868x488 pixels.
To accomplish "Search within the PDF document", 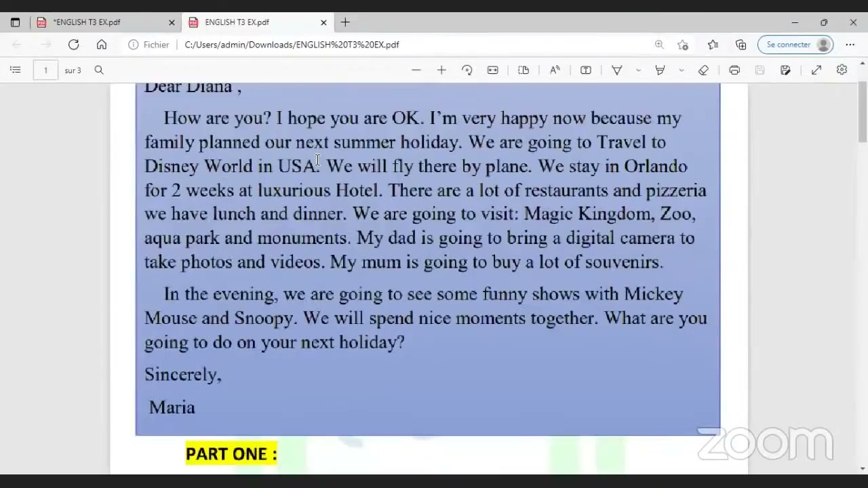I will pyautogui.click(x=99, y=70).
